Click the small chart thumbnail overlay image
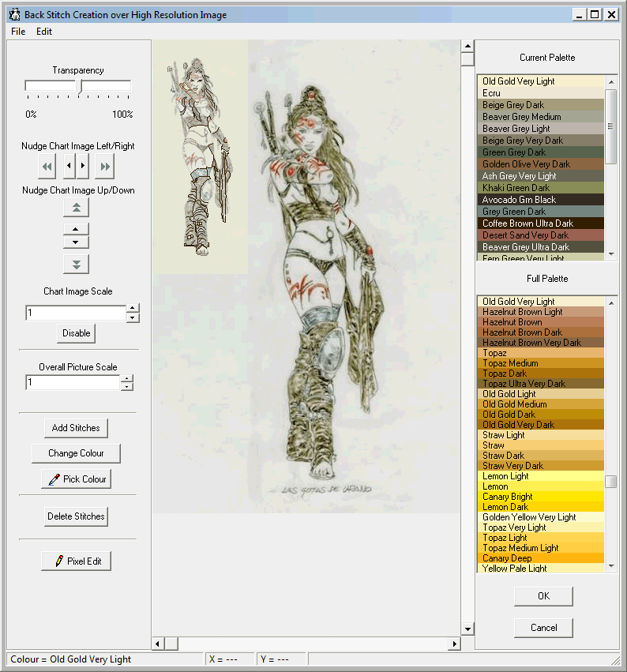 coord(200,157)
